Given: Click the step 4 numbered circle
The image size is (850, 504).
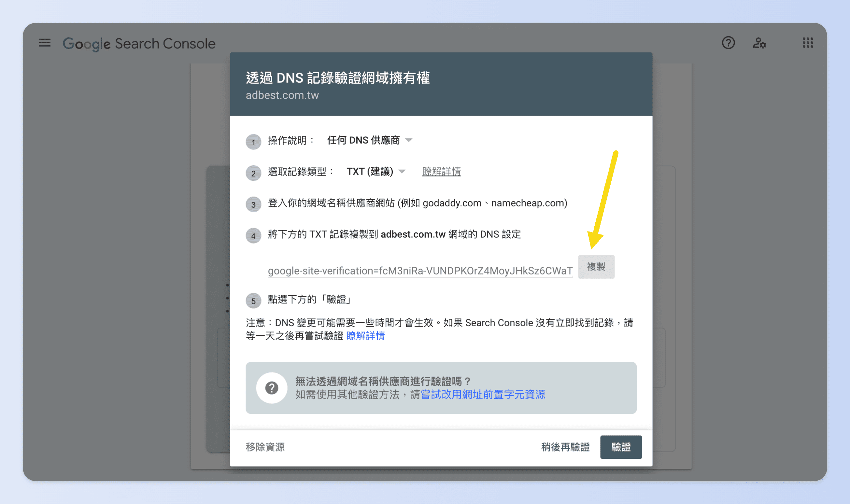Looking at the screenshot, I should (253, 236).
